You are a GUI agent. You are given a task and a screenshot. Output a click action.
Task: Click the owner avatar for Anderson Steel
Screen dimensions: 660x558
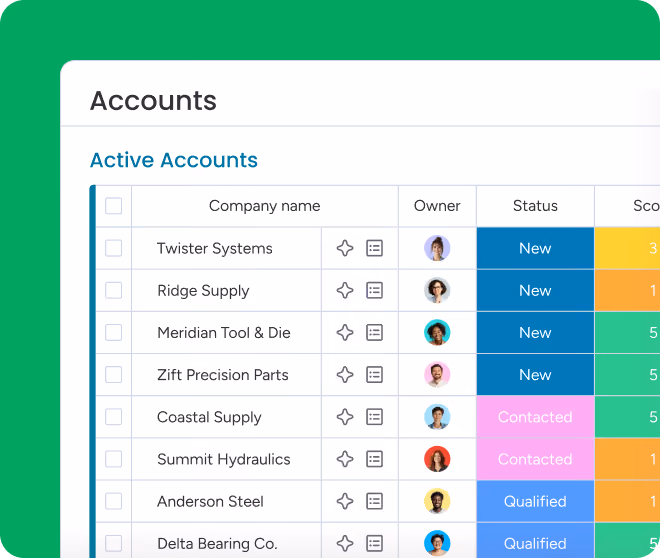(x=437, y=501)
